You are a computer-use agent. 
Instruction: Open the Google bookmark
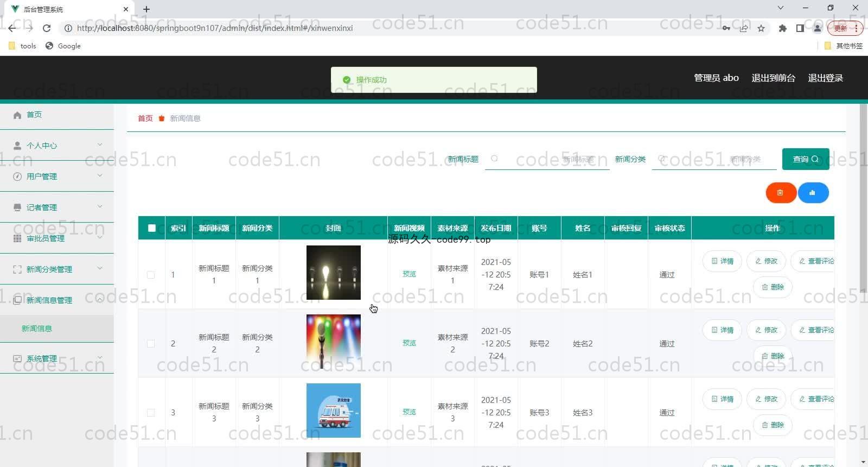(x=63, y=46)
